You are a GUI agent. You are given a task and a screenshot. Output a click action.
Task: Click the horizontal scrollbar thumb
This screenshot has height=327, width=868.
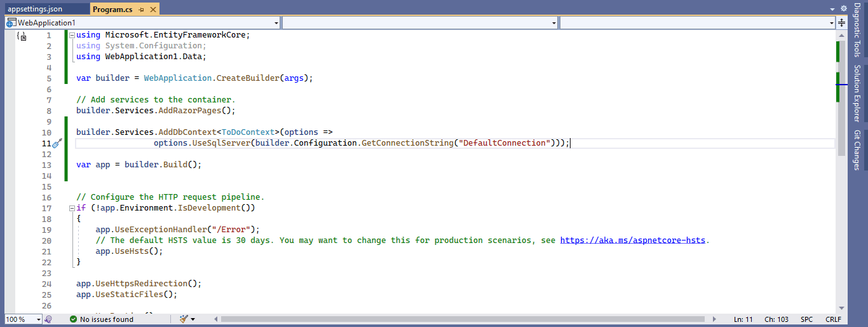tap(463, 319)
